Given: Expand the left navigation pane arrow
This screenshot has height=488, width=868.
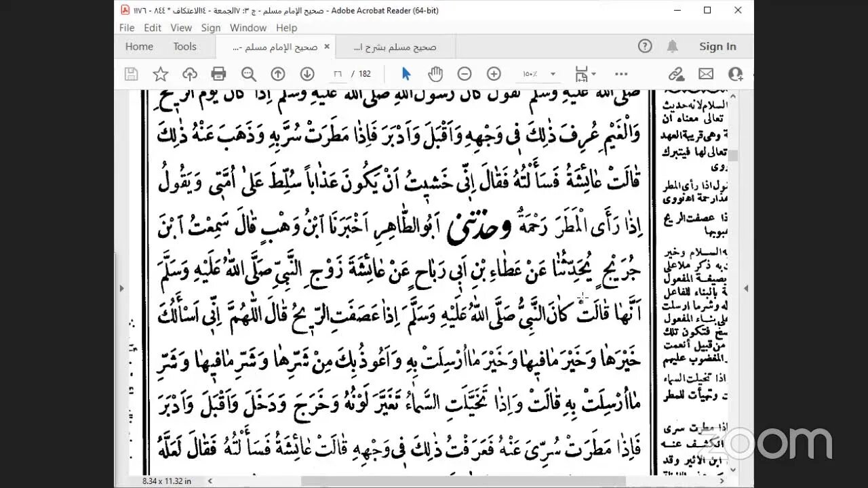Looking at the screenshot, I should coord(121,288).
